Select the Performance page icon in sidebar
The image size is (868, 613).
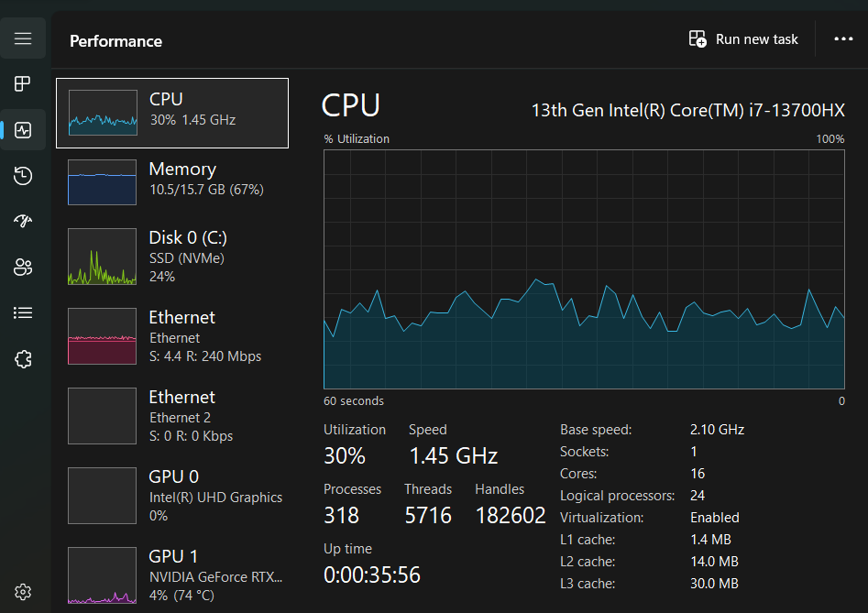23,130
